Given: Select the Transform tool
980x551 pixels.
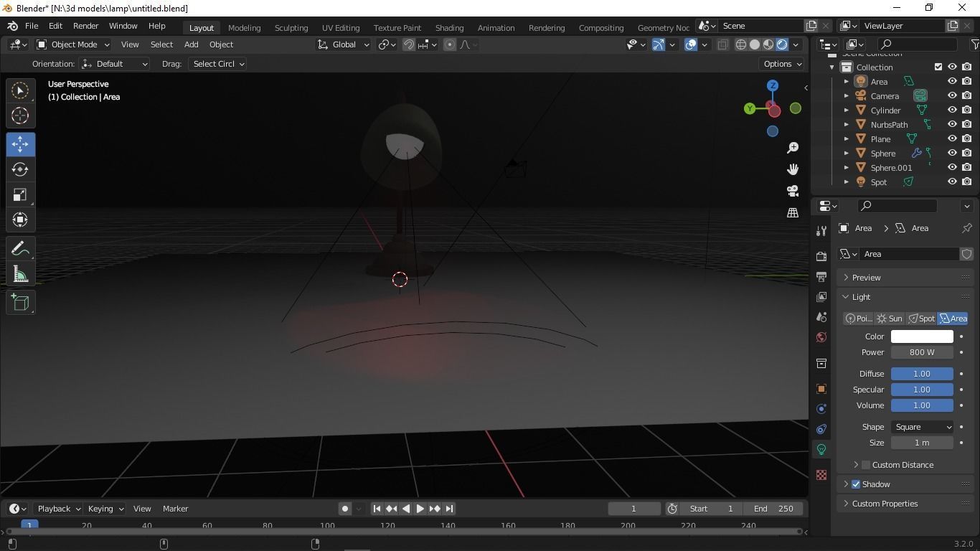Looking at the screenshot, I should coord(20,220).
